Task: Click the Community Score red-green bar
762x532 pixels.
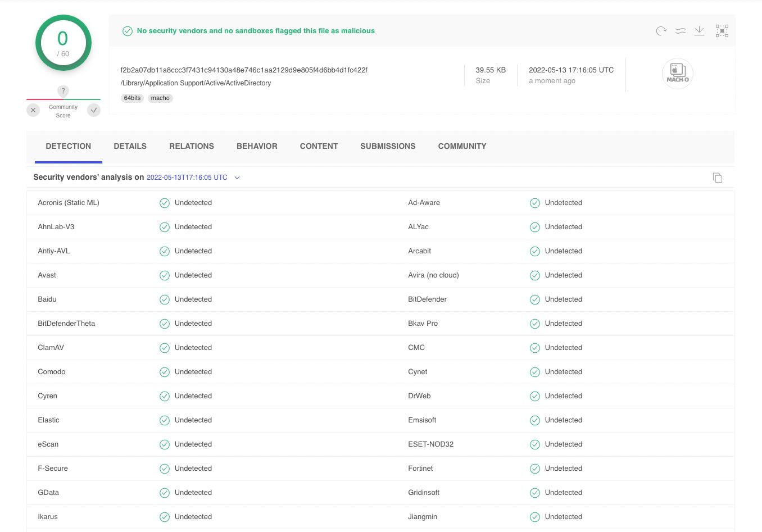Action: click(63, 99)
